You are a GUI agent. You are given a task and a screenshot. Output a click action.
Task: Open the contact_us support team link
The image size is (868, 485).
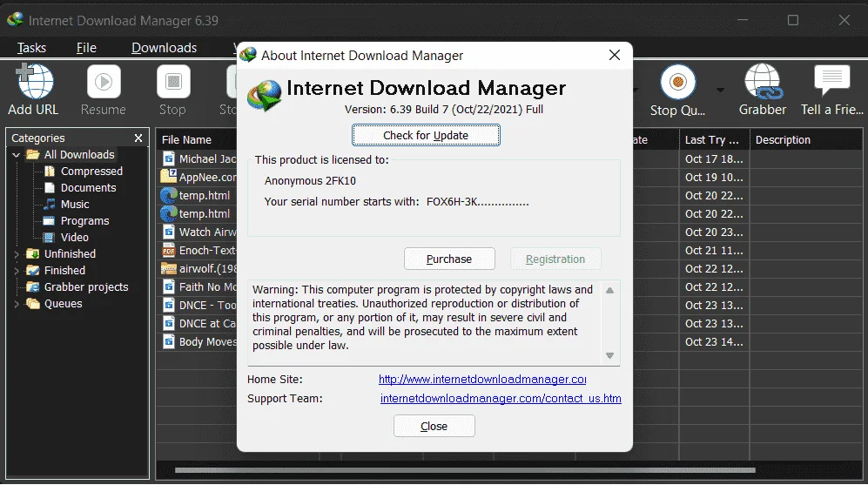click(501, 398)
